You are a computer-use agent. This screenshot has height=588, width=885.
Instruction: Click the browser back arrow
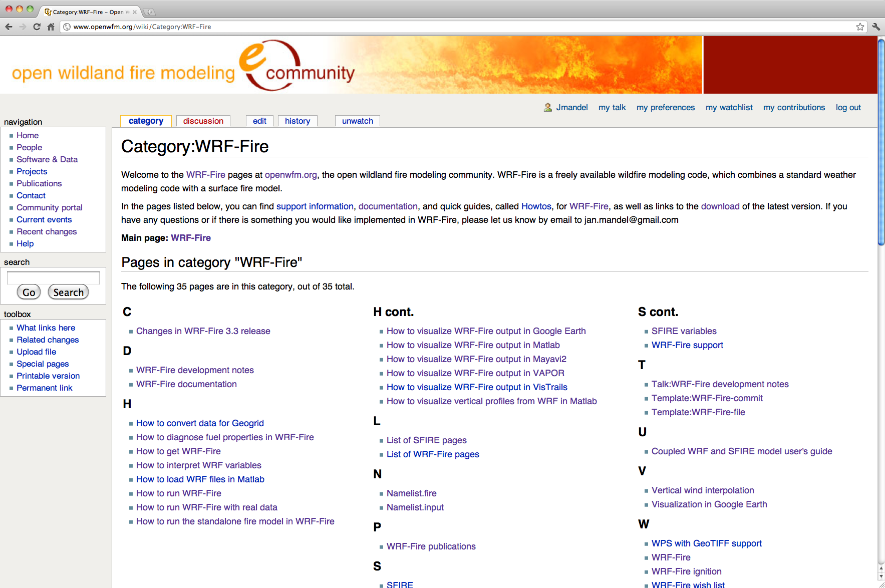pos(9,27)
